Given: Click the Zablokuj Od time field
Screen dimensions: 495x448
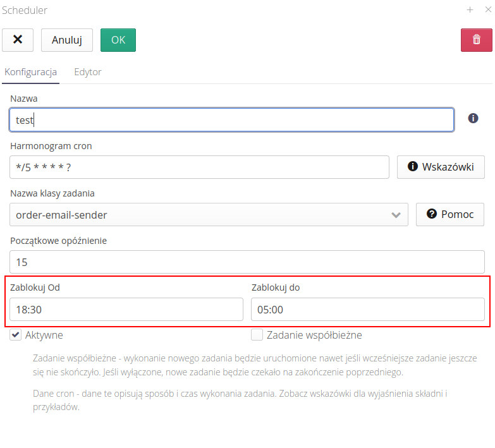Looking at the screenshot, I should pyautogui.click(x=126, y=310).
